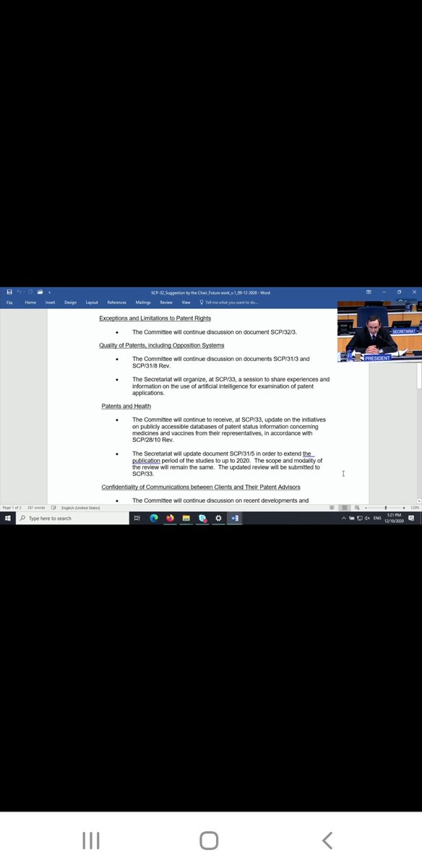Open Skype from the taskbar

[202, 518]
